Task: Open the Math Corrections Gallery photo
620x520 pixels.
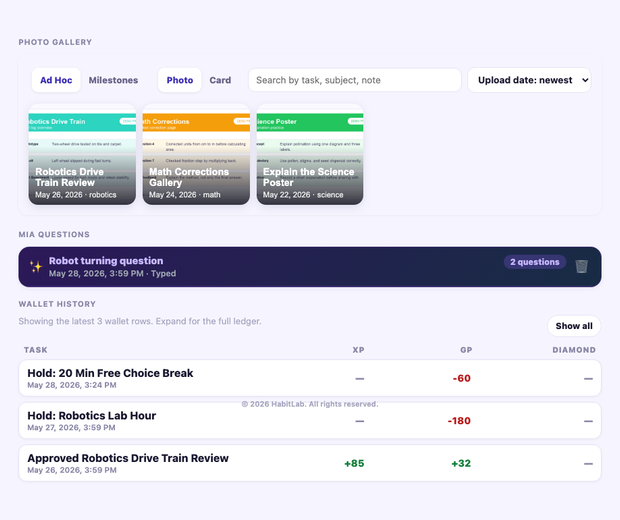Action: click(196, 155)
